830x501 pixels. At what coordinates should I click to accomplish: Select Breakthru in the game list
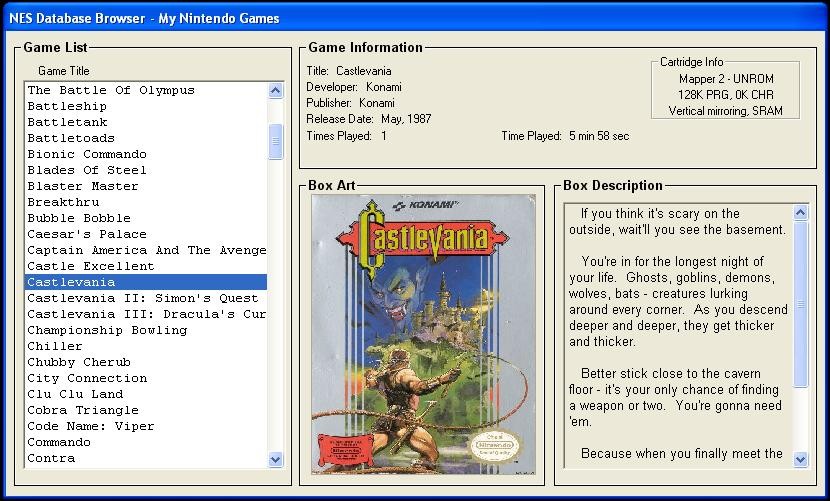click(x=146, y=202)
